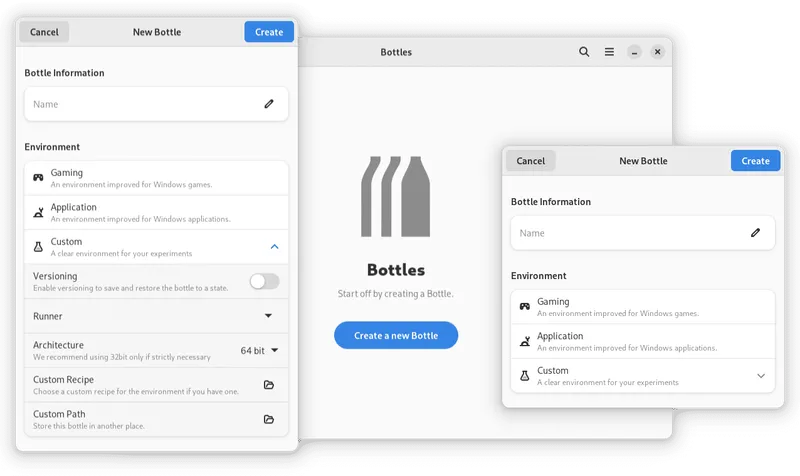Select the flask icon of Custom in right dialog
This screenshot has height=476, width=800.
pyautogui.click(x=524, y=376)
